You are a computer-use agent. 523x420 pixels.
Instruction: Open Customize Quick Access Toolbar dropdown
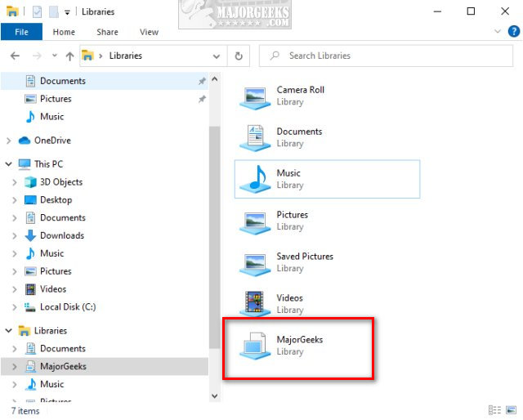tap(67, 13)
